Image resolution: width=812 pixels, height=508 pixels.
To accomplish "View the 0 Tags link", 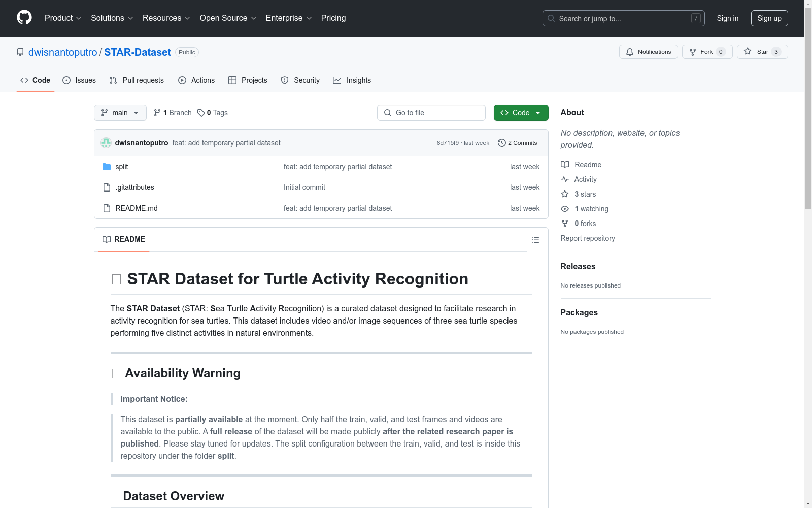I will pos(213,113).
